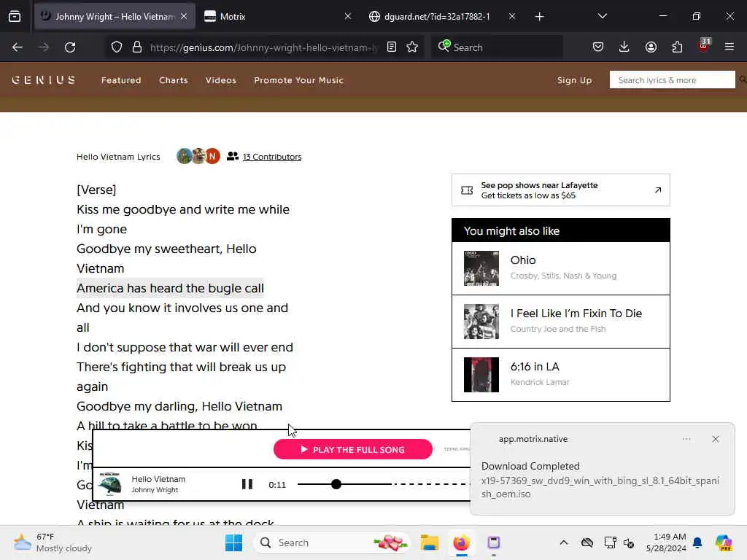
Task: Click the Firefox Search box
Action: point(497,47)
